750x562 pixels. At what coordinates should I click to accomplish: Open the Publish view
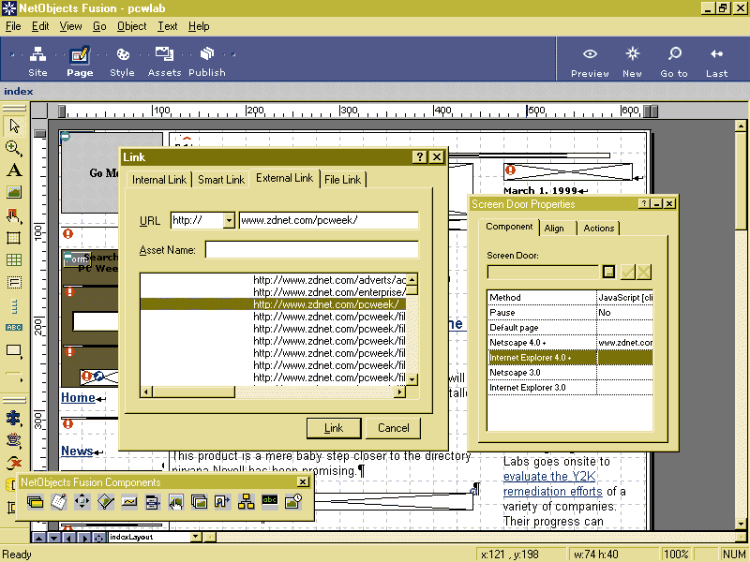207,61
